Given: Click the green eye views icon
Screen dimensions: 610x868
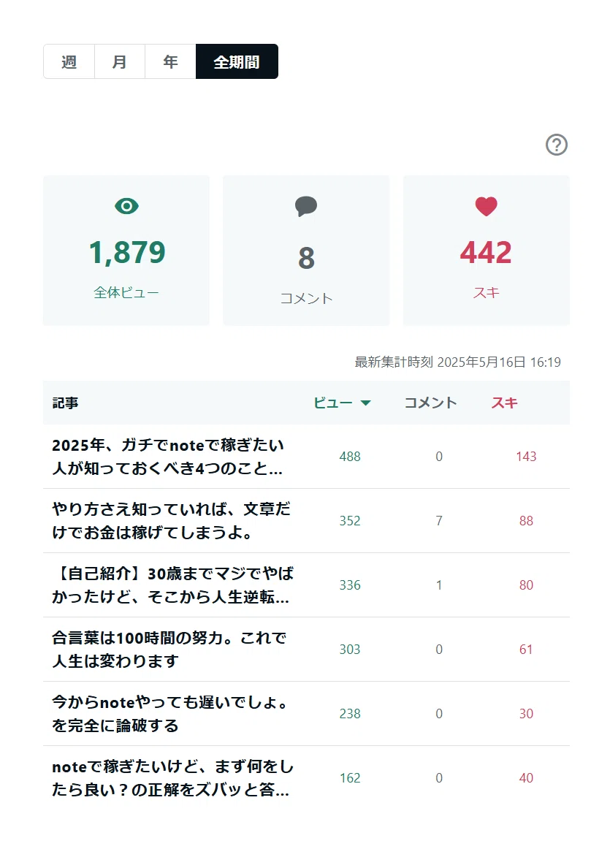Looking at the screenshot, I should pyautogui.click(x=127, y=206).
